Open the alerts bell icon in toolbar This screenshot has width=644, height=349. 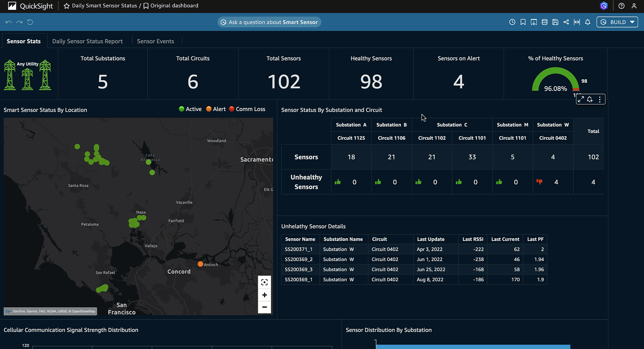pos(588,22)
